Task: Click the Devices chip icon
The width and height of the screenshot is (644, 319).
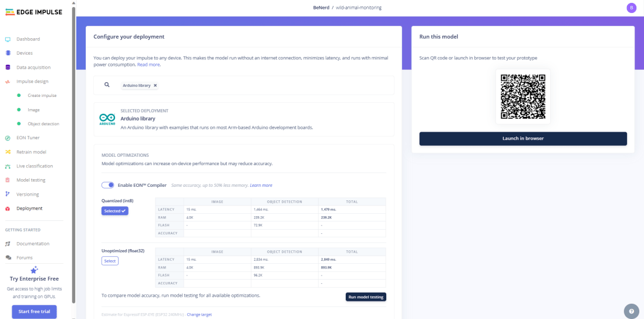Action: [x=8, y=53]
